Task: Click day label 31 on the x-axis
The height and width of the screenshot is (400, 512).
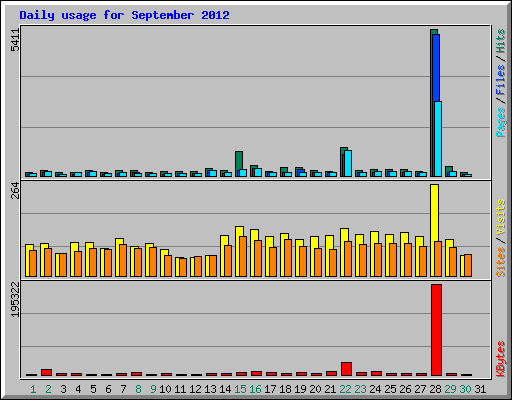Action: [x=480, y=389]
